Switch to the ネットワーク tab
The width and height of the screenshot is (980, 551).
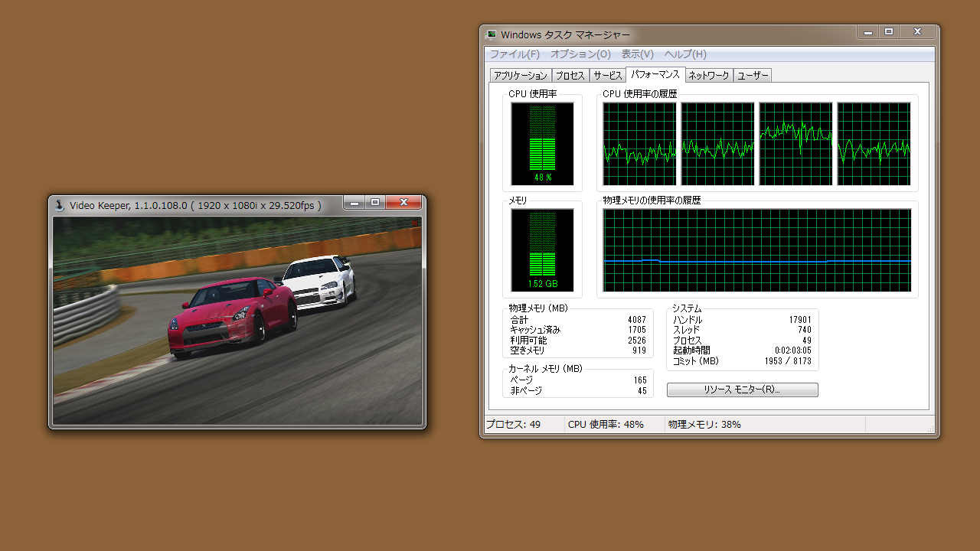[708, 76]
